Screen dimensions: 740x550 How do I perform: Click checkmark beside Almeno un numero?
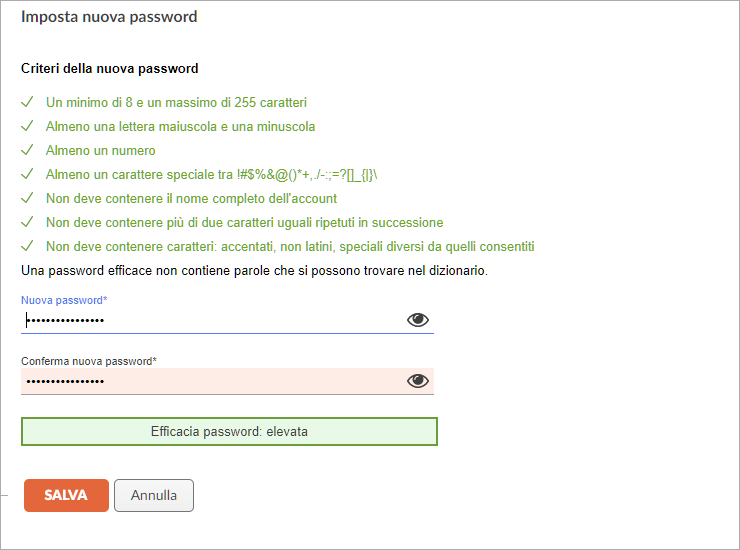pos(27,150)
